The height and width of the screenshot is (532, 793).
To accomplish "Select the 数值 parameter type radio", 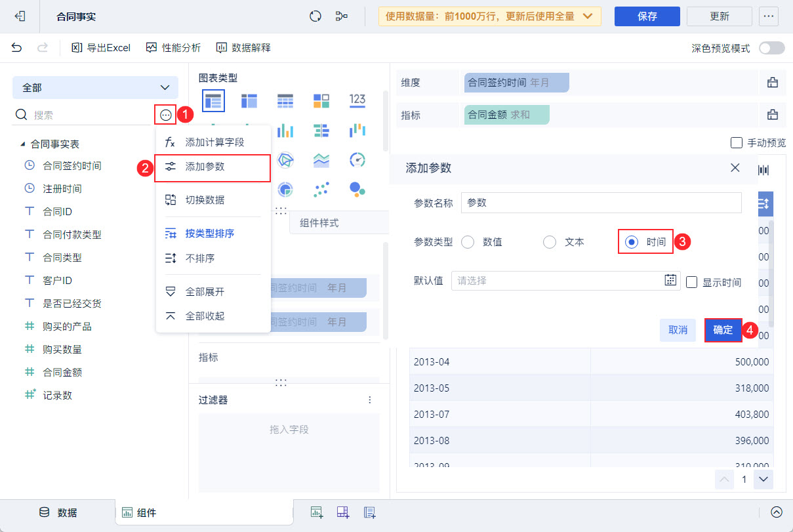I will 468,242.
